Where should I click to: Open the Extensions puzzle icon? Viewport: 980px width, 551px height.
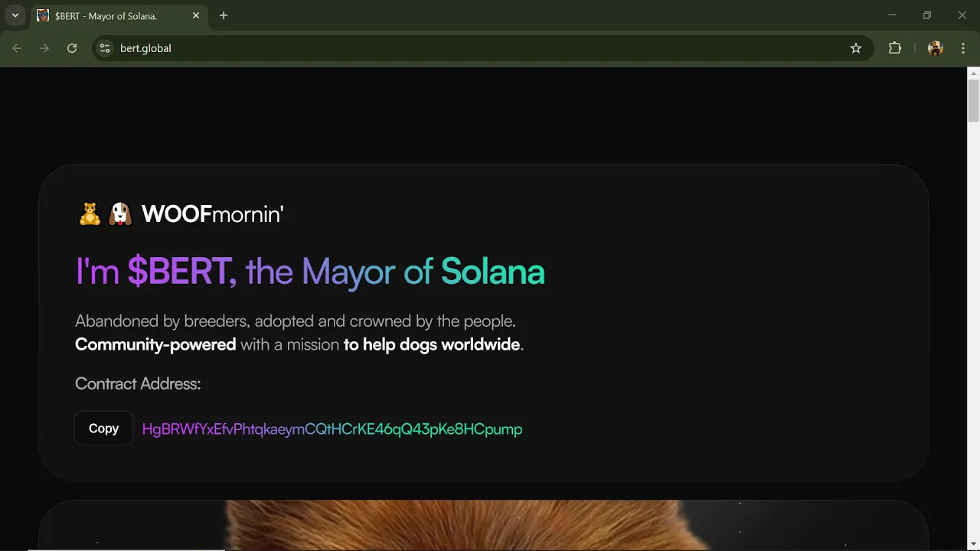tap(895, 48)
